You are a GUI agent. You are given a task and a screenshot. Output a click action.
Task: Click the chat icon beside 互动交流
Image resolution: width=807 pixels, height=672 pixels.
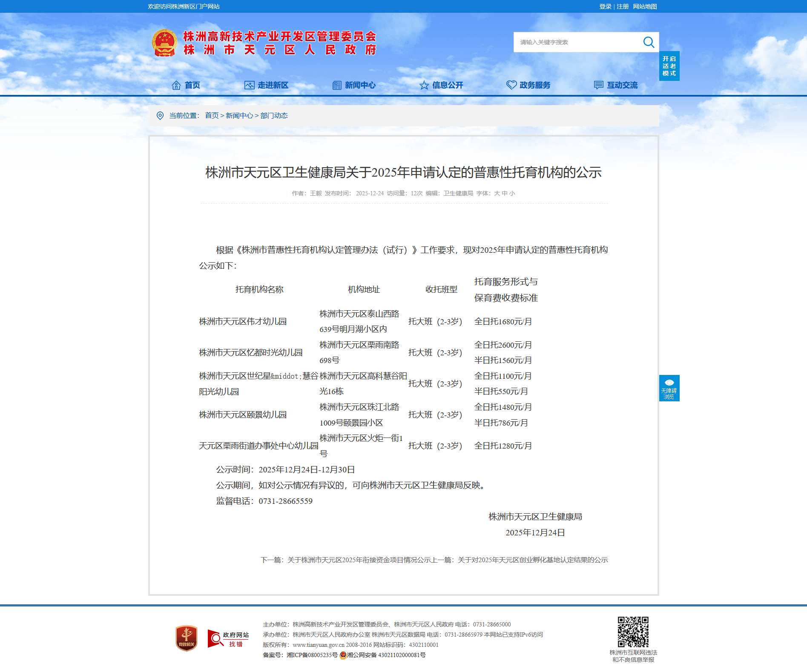598,85
